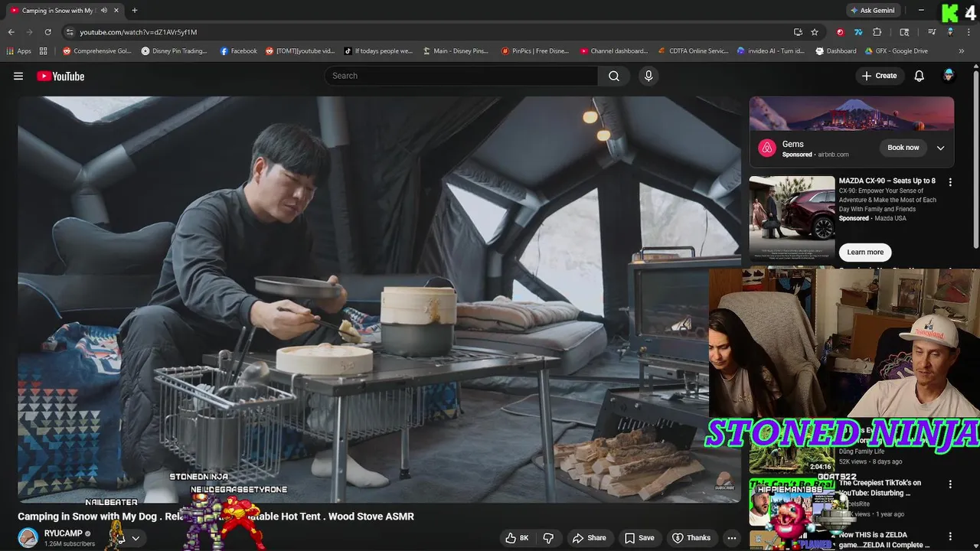Open the Mazda CX-90 ad thumbnail
This screenshot has width=980, height=551.
(x=792, y=219)
